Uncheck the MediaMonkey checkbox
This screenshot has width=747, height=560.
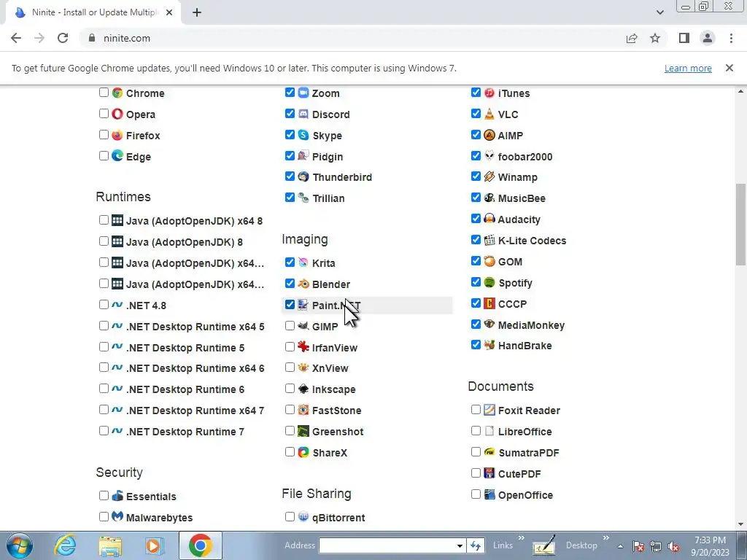click(476, 324)
